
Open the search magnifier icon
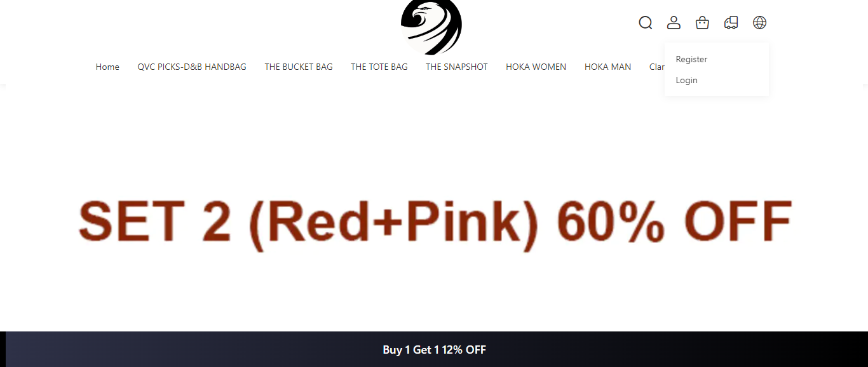click(x=646, y=23)
